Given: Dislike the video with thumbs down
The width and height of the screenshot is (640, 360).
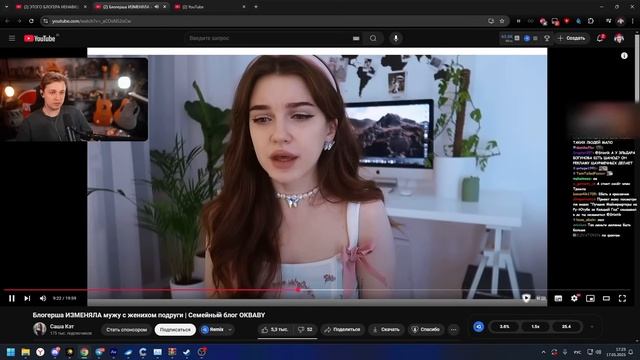Looking at the screenshot, I should tap(305, 329).
